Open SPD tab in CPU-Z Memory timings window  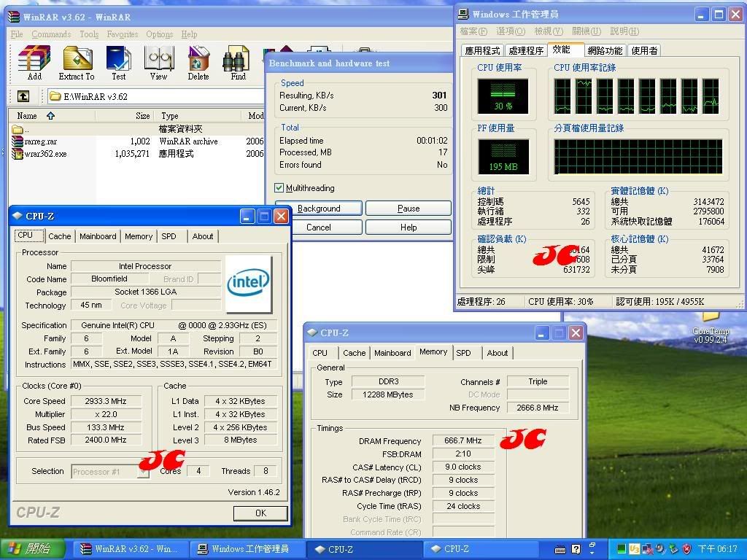pos(463,353)
